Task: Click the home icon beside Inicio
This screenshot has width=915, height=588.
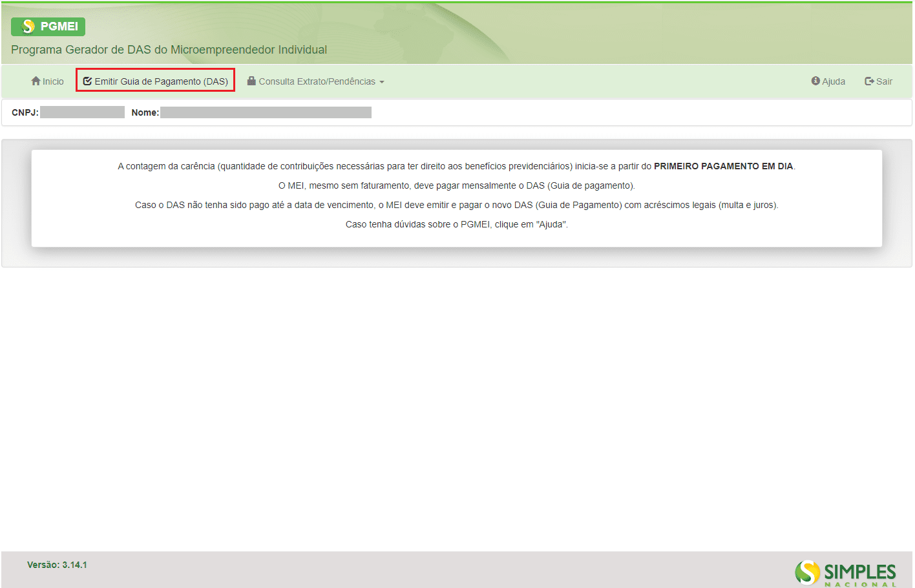Action: pos(36,81)
